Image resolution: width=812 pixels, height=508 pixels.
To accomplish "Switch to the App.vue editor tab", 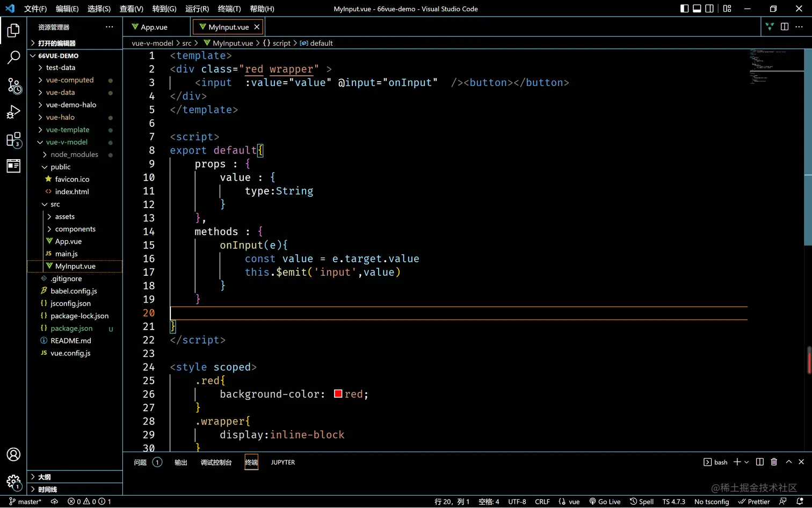I will 154,27.
